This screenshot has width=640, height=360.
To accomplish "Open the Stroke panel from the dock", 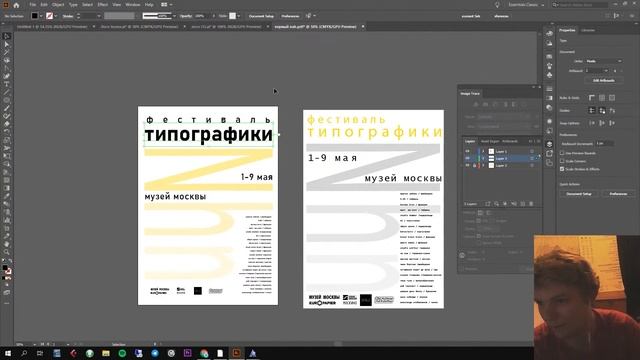I will tap(549, 89).
